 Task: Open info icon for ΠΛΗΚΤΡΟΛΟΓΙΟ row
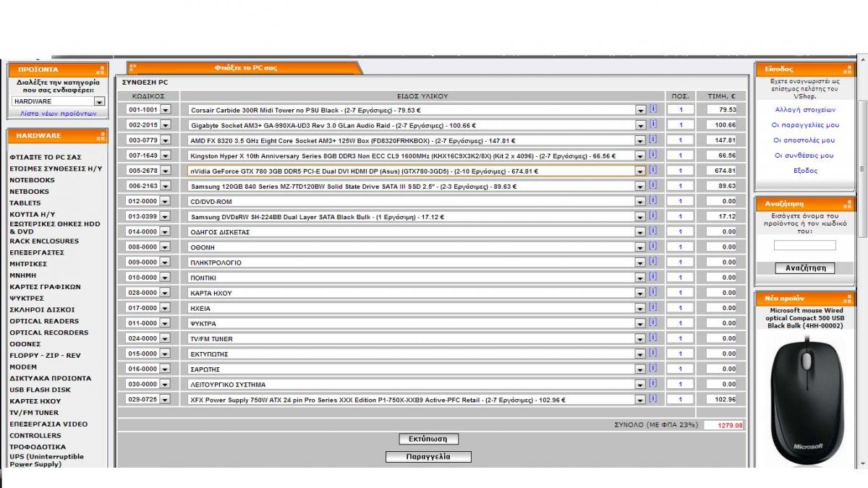coord(652,262)
